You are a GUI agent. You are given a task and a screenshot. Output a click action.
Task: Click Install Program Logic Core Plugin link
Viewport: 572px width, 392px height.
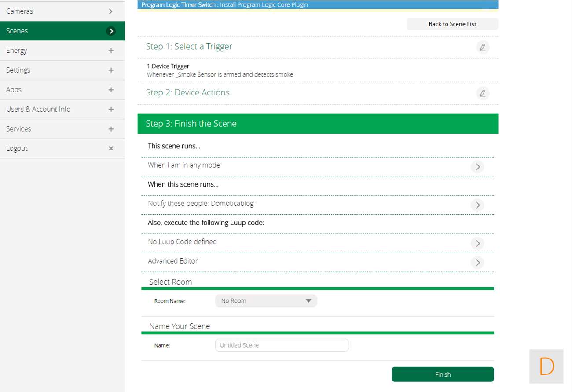(264, 5)
